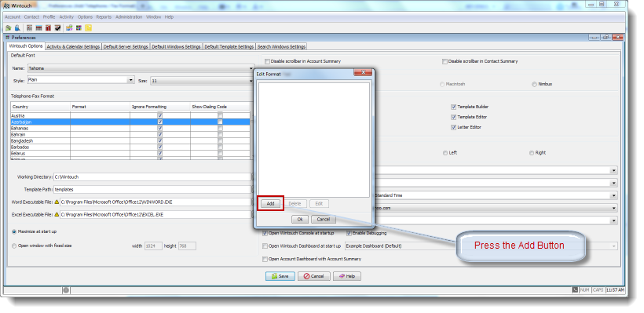Click the Save button at the bottom
This screenshot has width=644, height=313.
point(280,276)
